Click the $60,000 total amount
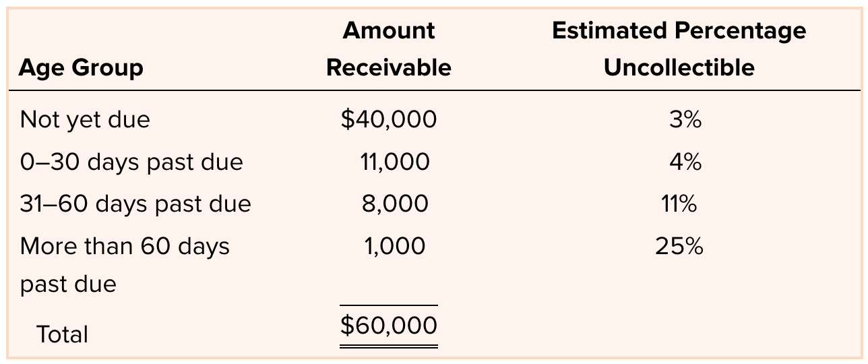Screen dimensions: 868x364 pos(389,326)
